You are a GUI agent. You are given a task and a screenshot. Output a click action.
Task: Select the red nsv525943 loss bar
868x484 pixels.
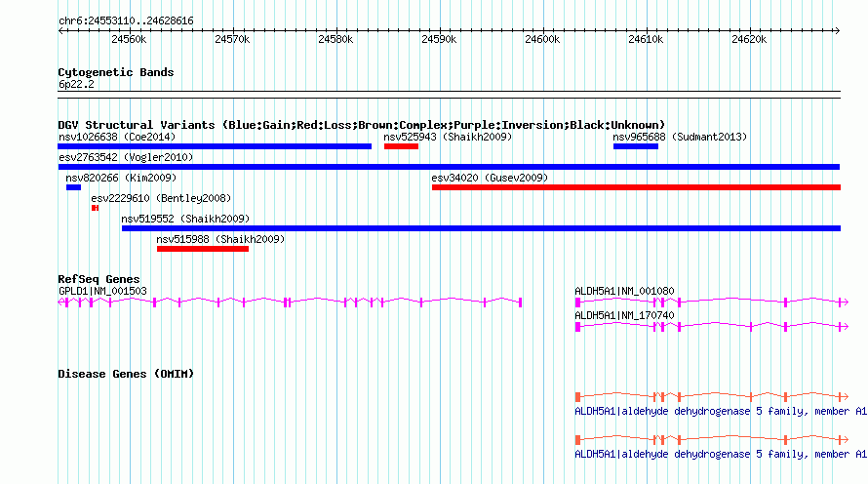tap(401, 146)
